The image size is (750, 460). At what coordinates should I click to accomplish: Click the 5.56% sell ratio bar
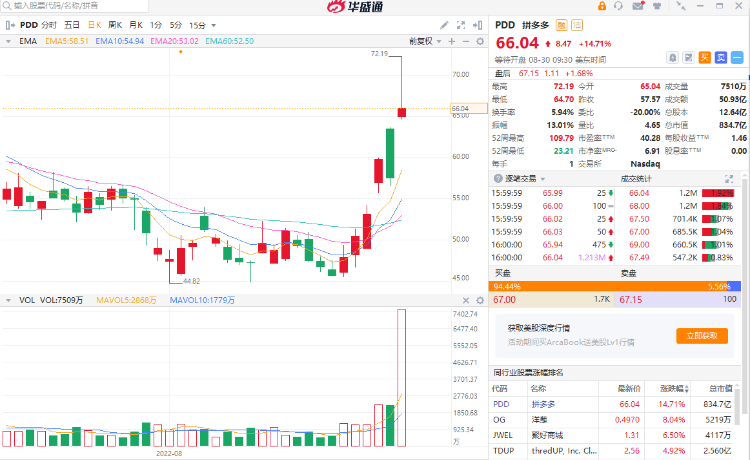(x=734, y=286)
